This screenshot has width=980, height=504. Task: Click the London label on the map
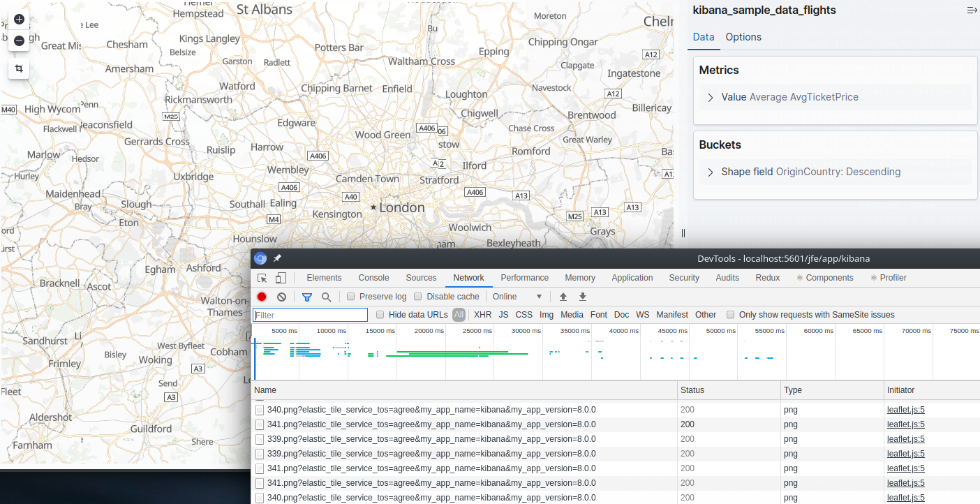click(x=401, y=207)
